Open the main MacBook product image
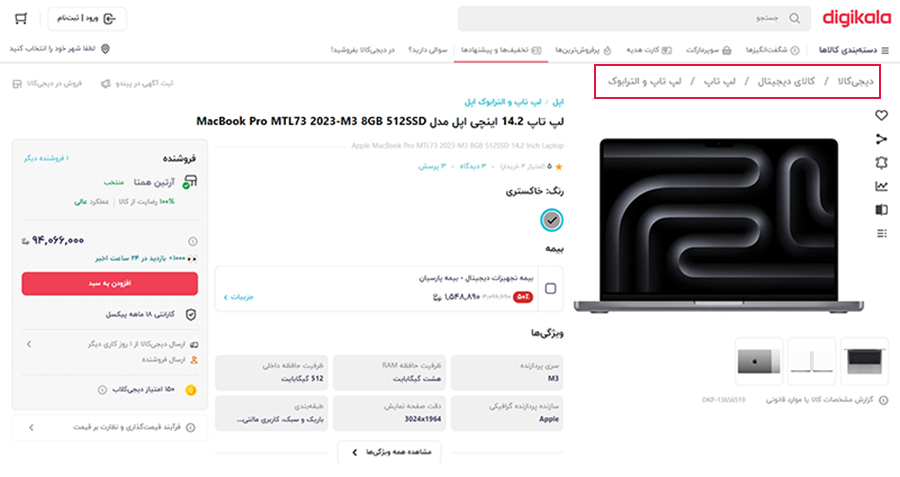The image size is (900, 477). pos(719,225)
